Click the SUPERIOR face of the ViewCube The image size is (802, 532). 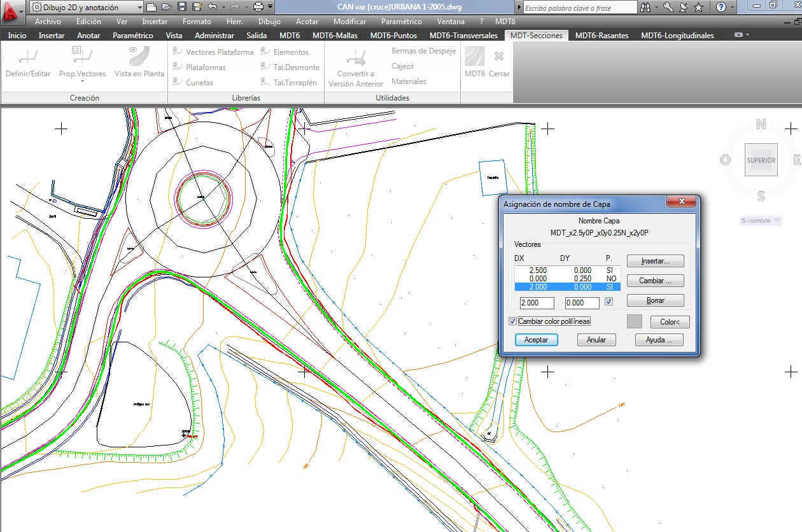761,160
